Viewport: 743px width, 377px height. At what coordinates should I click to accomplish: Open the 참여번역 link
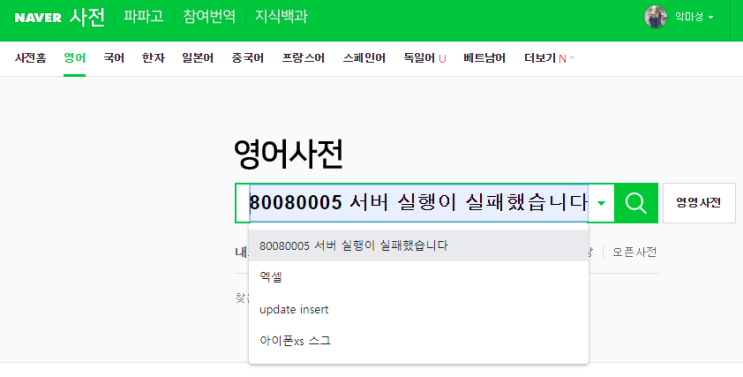209,16
